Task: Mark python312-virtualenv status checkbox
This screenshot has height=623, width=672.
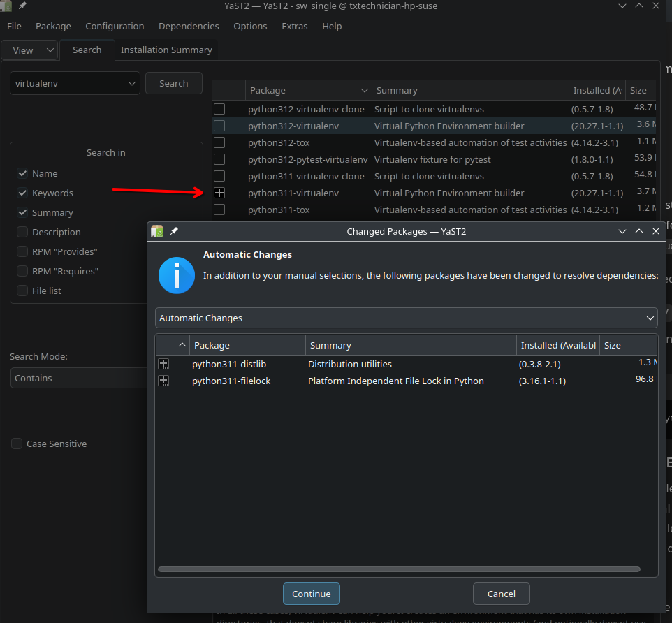Action: [x=219, y=126]
